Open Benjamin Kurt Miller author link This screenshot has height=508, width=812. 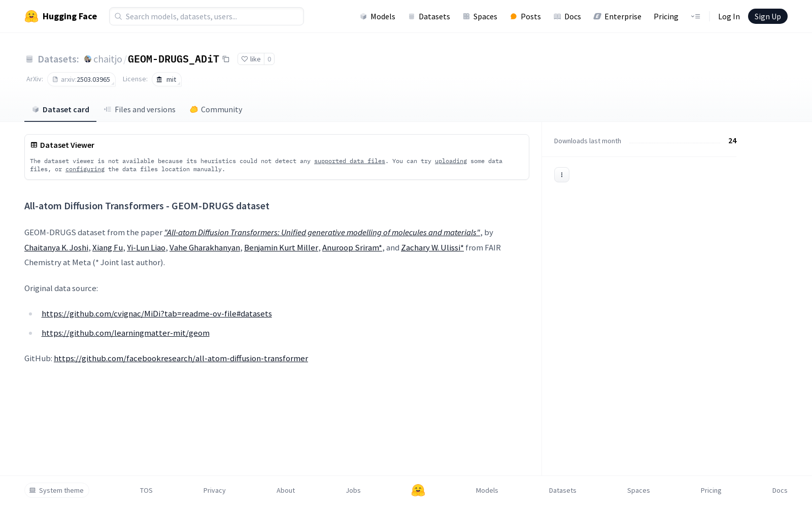coord(281,247)
